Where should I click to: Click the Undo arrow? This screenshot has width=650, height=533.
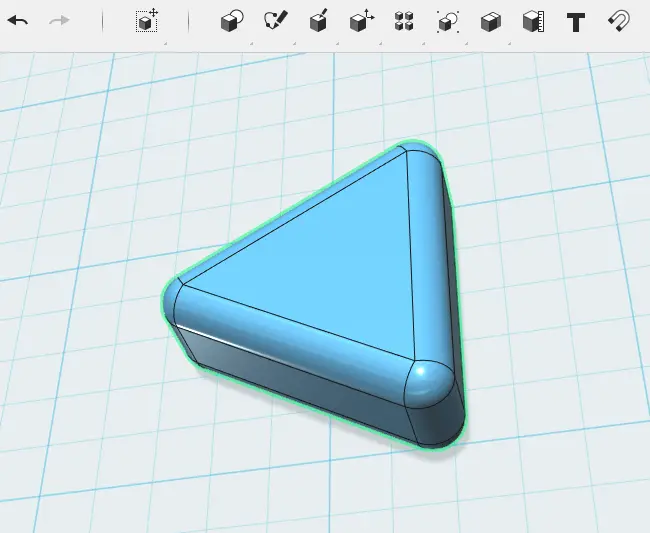18,20
